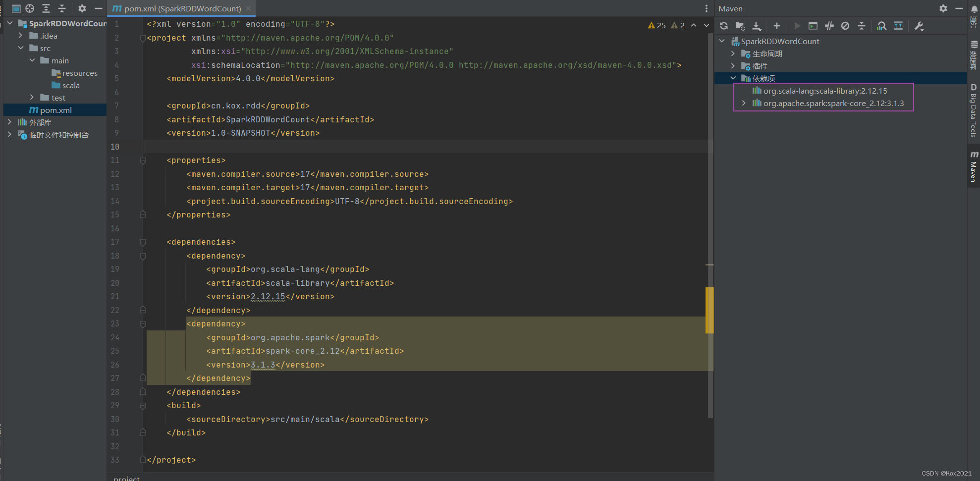Collapse 依赖项 dependencies in Maven
Image resolution: width=980 pixels, height=481 pixels.
coord(733,78)
